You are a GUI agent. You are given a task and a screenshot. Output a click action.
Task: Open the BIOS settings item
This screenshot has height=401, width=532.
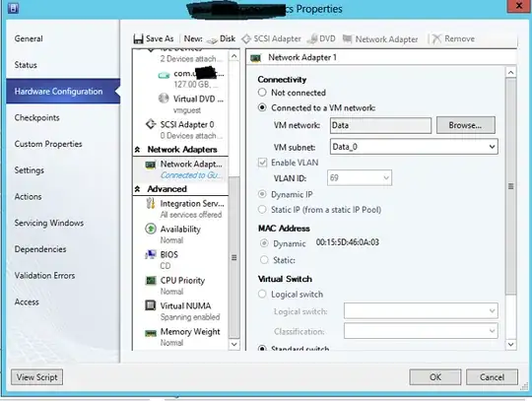[169, 254]
